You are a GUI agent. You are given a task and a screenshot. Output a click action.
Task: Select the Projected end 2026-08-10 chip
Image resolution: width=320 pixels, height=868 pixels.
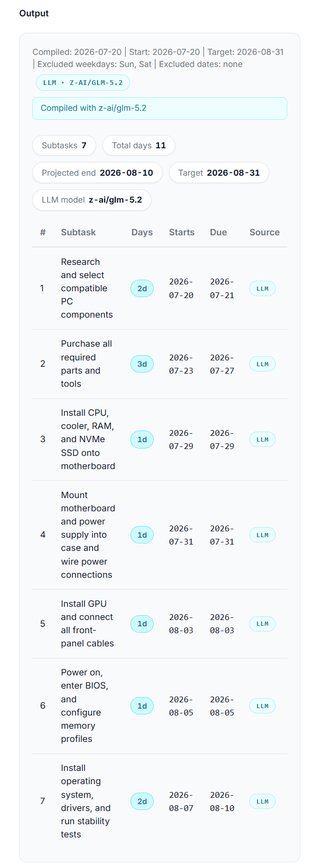98,173
